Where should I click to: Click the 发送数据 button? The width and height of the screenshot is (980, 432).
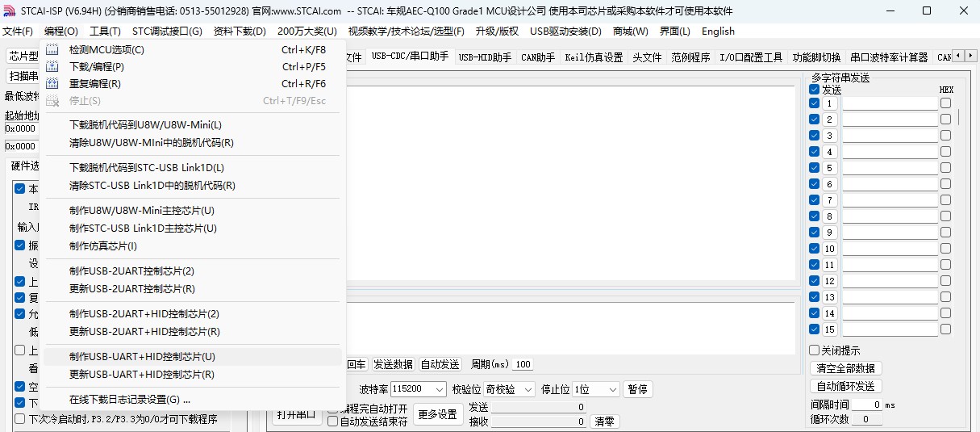[393, 364]
